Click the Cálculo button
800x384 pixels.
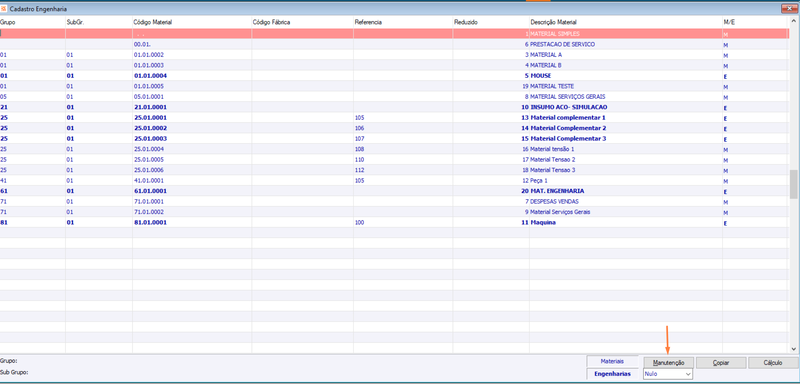pos(773,363)
